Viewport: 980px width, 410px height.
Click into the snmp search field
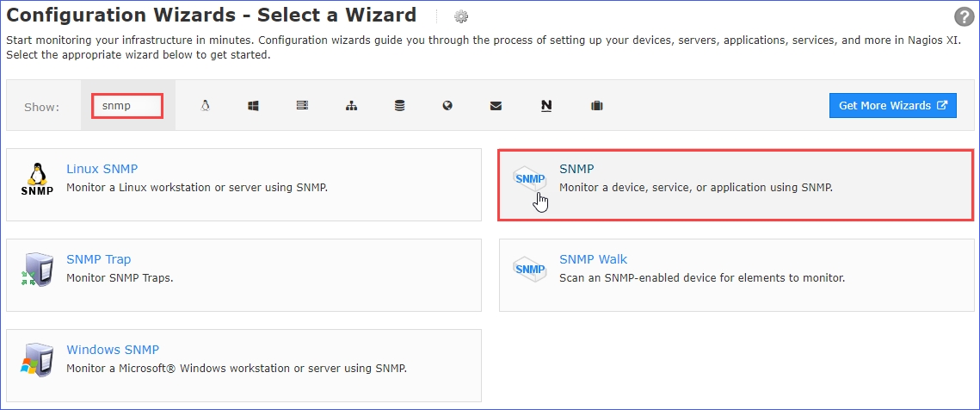tap(126, 106)
